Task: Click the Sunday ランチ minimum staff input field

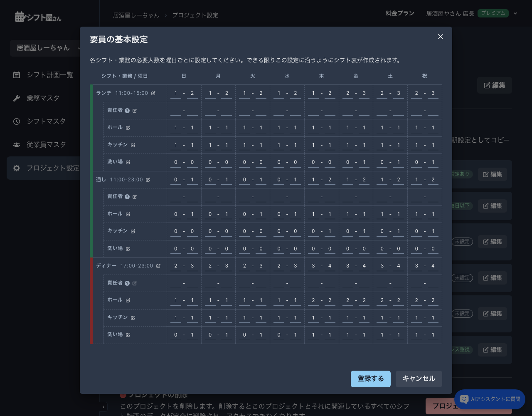Action: [175, 93]
